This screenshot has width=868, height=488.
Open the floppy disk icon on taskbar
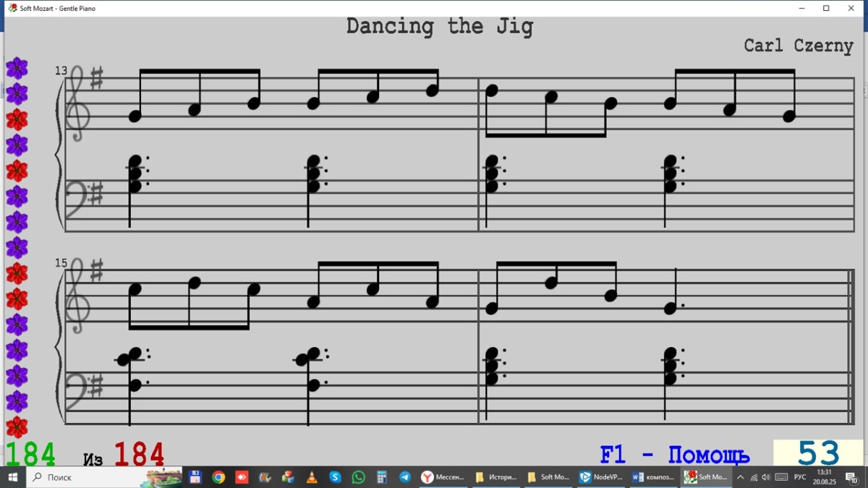195,477
